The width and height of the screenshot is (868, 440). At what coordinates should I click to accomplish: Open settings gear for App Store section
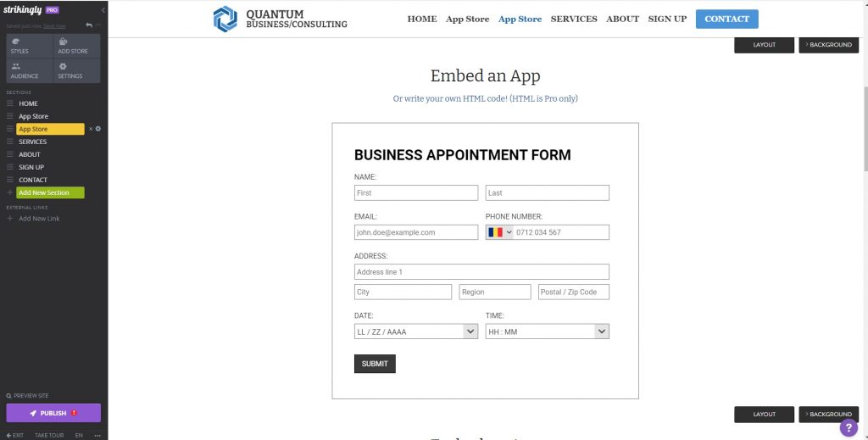tap(98, 129)
